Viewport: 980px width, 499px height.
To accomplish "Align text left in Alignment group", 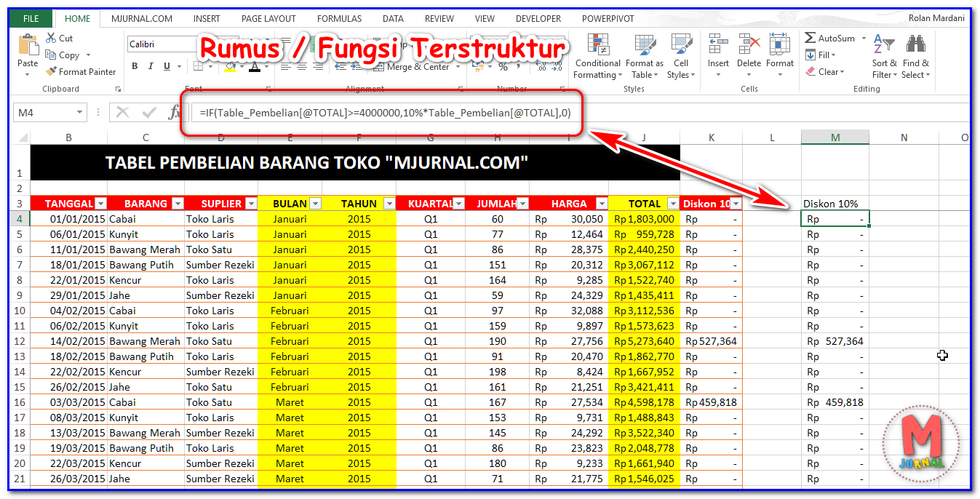I will click(286, 66).
